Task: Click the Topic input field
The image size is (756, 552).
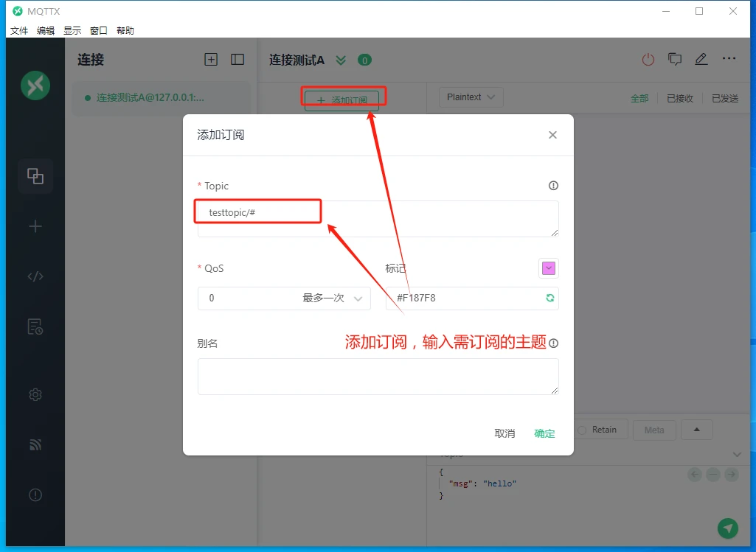Action: pos(378,219)
